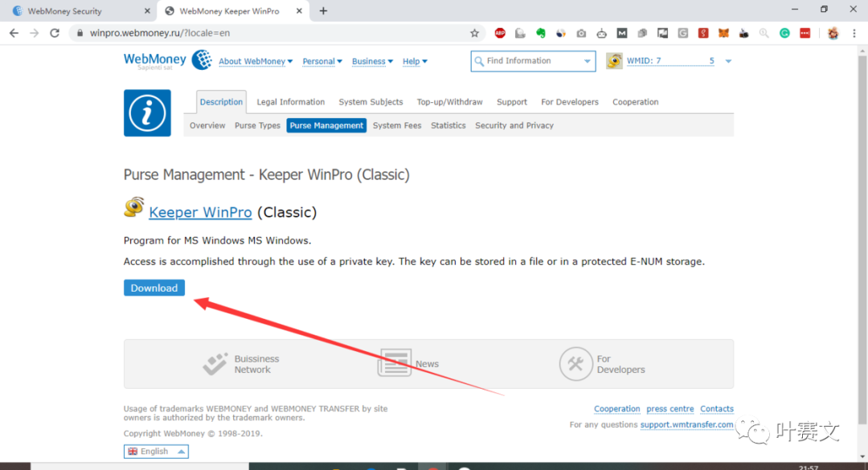The width and height of the screenshot is (868, 470).
Task: Open the English language selector
Action: pyautogui.click(x=156, y=452)
